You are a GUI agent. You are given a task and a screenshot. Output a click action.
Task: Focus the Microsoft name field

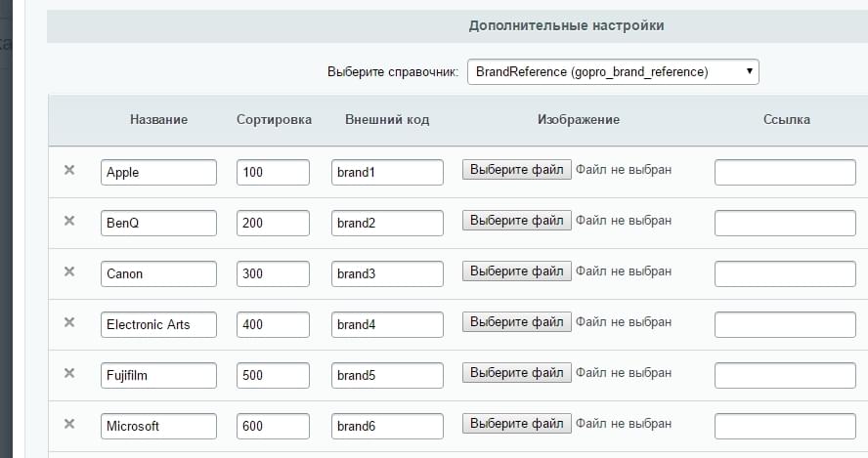158,427
